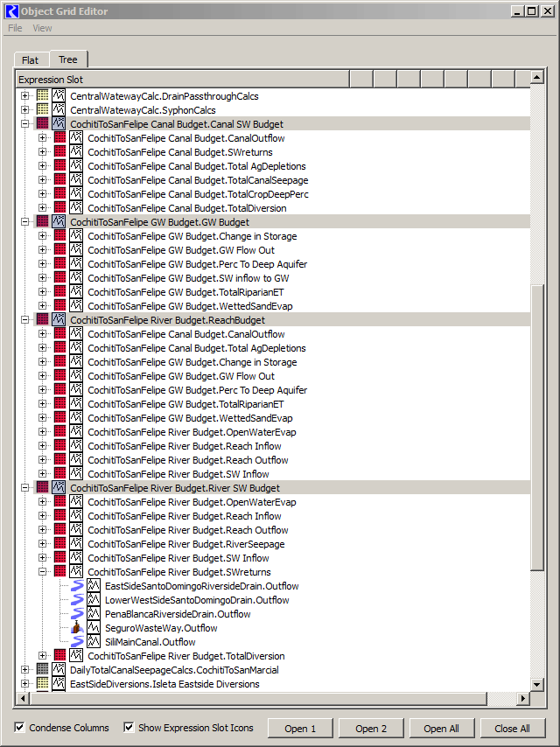The image size is (560, 747).
Task: Click the horizontal scrollbar left arrow
Action: pos(22,698)
